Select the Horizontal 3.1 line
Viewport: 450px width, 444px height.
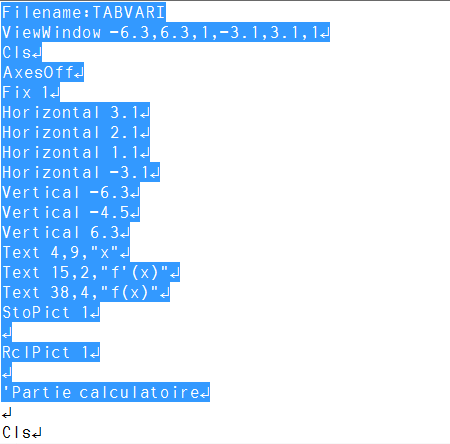pos(76,112)
